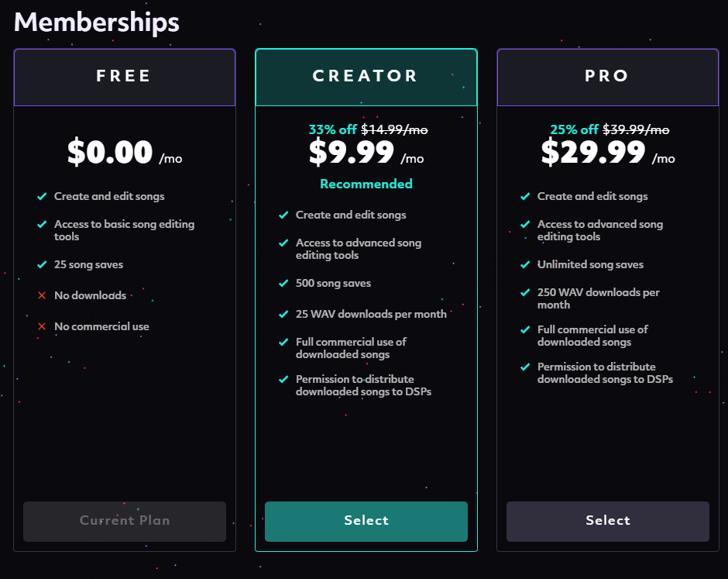728x579 pixels.
Task: Click the red X beside No commercial use
Action: pyautogui.click(x=42, y=326)
